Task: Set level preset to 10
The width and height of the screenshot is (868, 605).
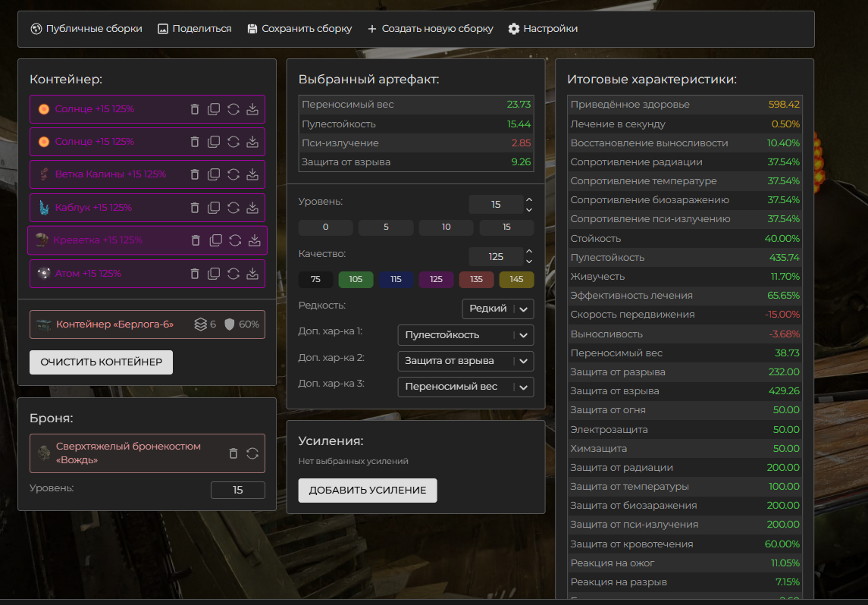Action: (x=446, y=227)
